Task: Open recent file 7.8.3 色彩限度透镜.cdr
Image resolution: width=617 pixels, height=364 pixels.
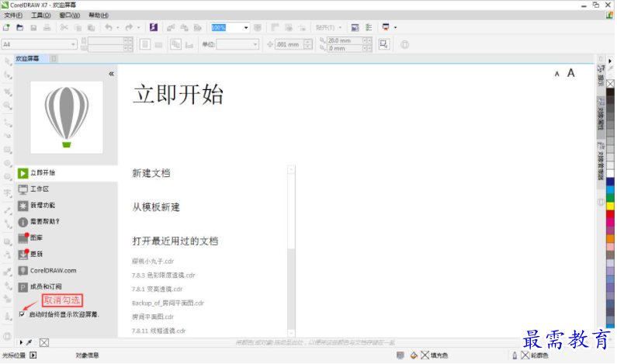Action: pyautogui.click(x=163, y=275)
